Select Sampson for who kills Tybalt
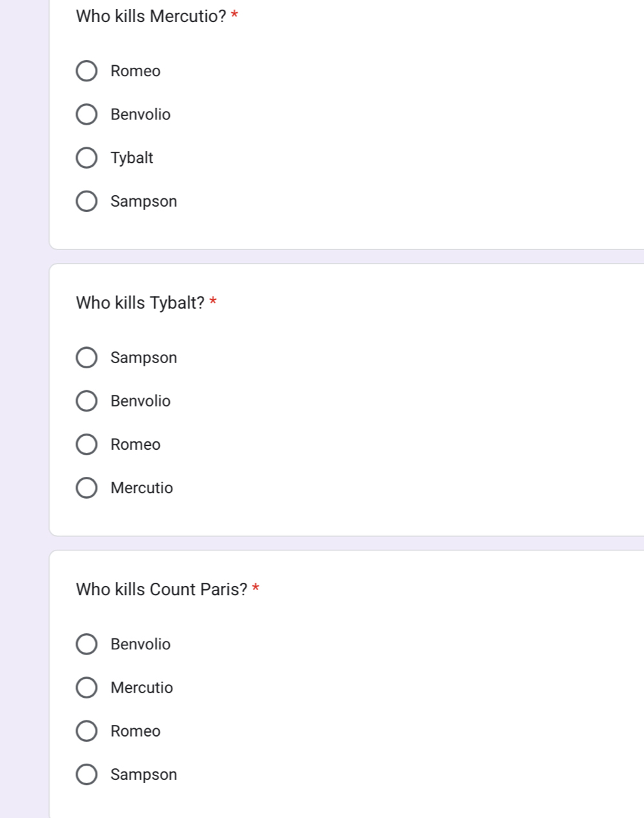 tap(87, 357)
